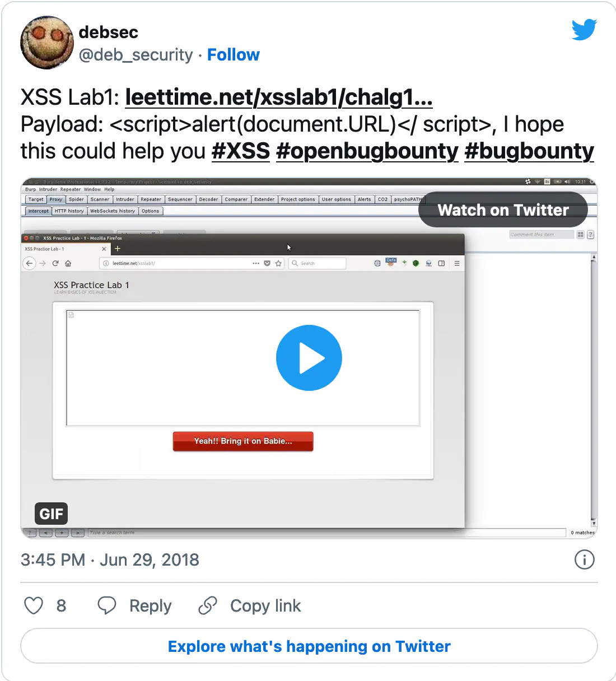Open the #XSS hashtag
This screenshot has width=616, height=681.
[x=241, y=151]
